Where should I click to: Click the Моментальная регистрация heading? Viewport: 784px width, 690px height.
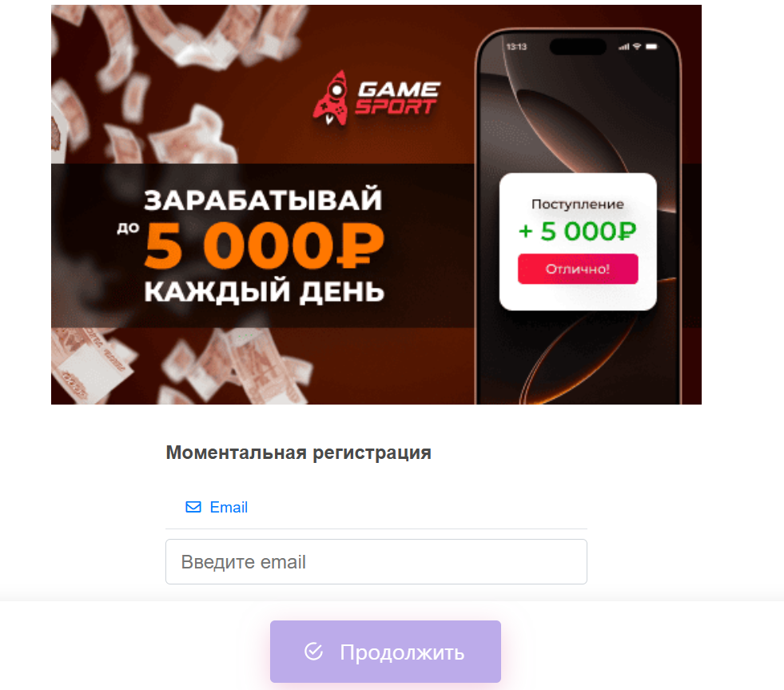tap(299, 453)
